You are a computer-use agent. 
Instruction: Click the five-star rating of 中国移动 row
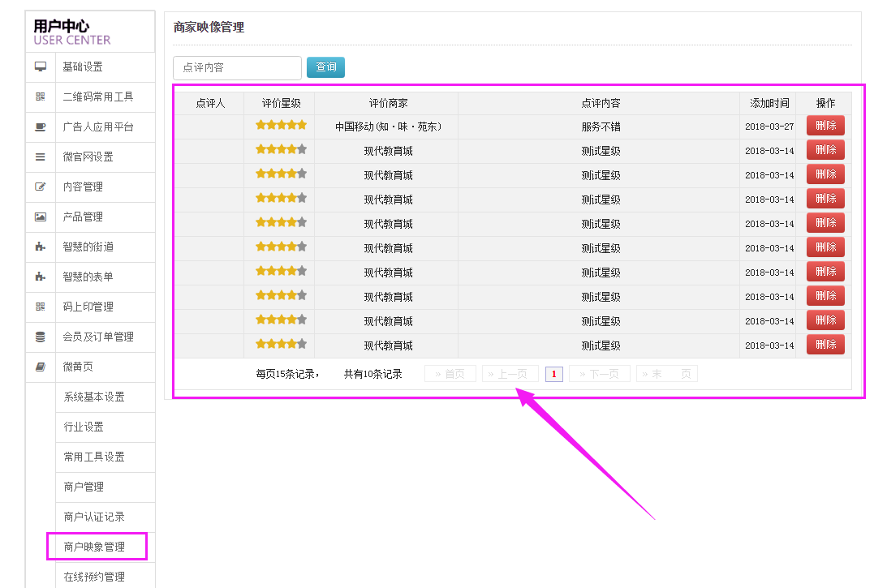coord(281,126)
